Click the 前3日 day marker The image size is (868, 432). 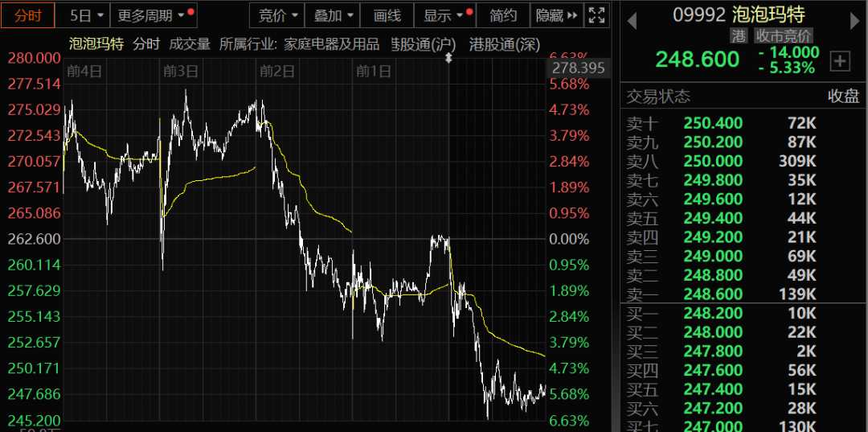181,72
